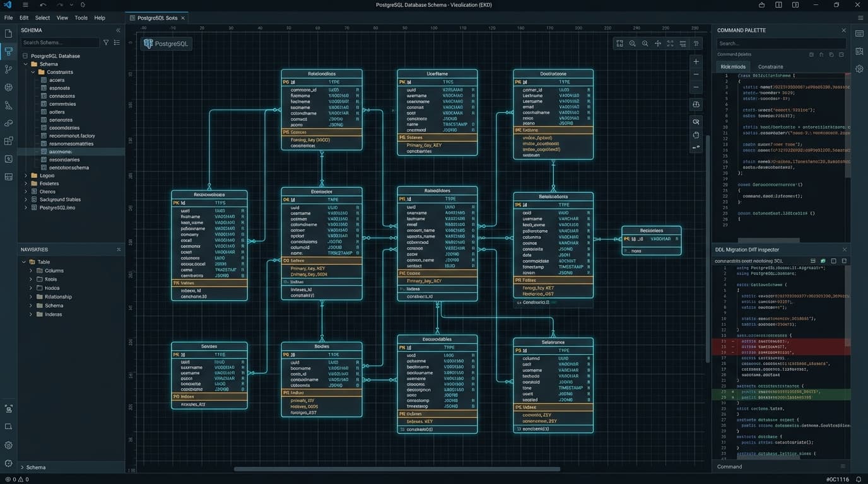Screen dimensions: 868x484
Task: Click the filter icon beside Search Schema
Action: pos(106,42)
